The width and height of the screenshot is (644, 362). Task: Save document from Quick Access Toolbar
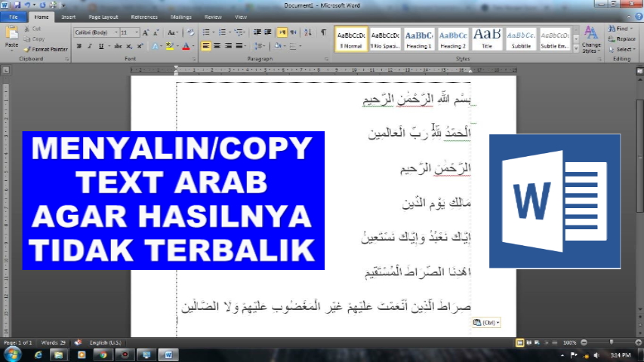coord(17,5)
